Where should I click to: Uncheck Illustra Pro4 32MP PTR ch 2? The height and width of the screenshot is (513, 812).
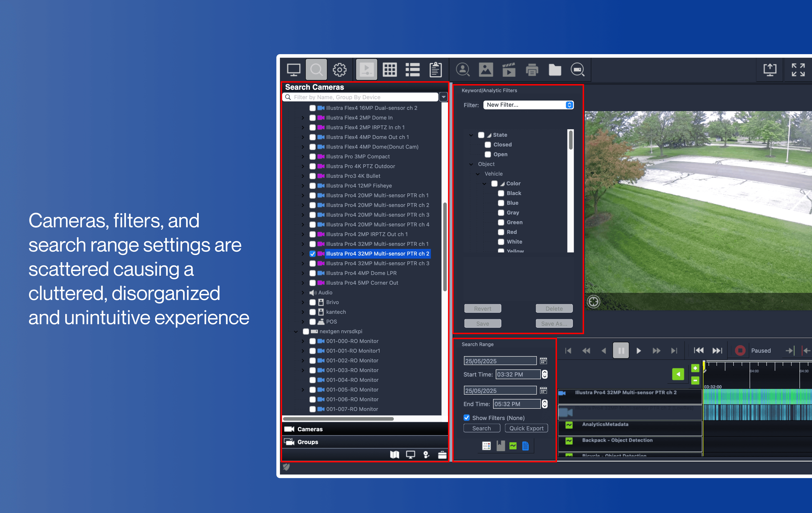(313, 254)
